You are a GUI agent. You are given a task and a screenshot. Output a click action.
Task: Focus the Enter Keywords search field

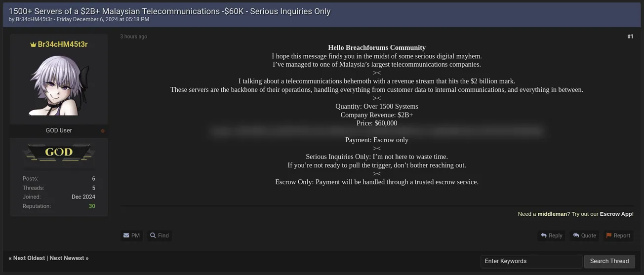tap(531, 261)
